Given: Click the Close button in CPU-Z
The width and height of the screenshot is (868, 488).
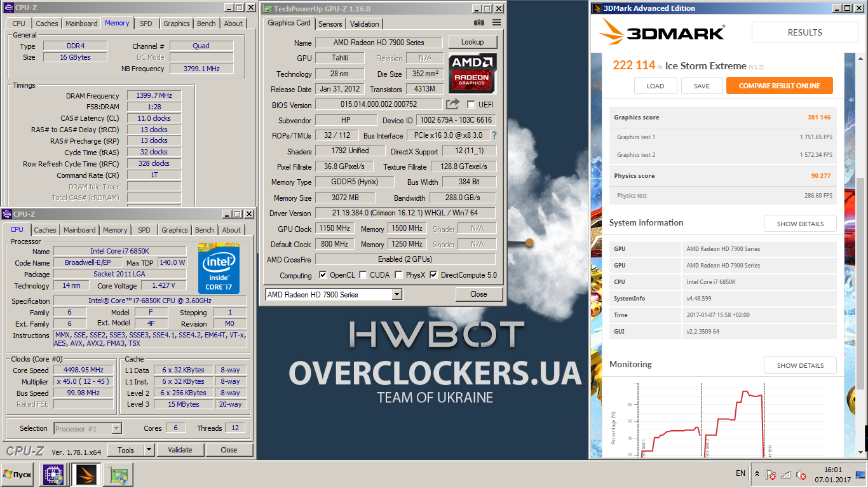Looking at the screenshot, I should pos(229,450).
